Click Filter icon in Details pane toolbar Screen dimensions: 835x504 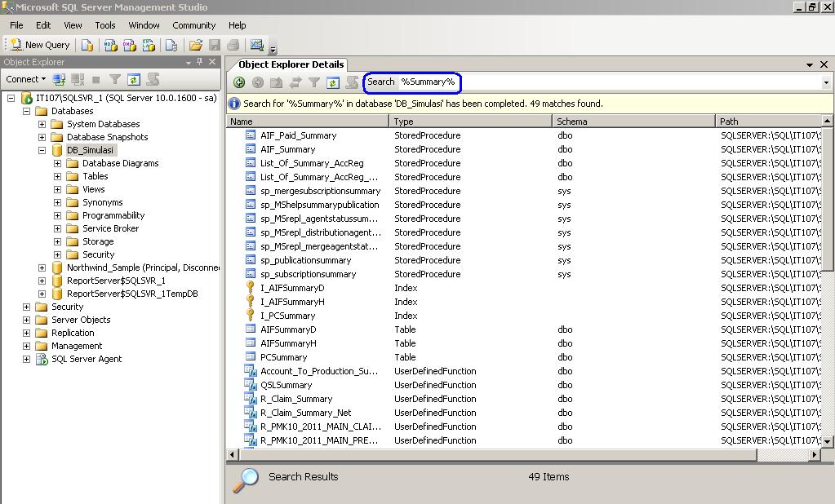(x=314, y=82)
